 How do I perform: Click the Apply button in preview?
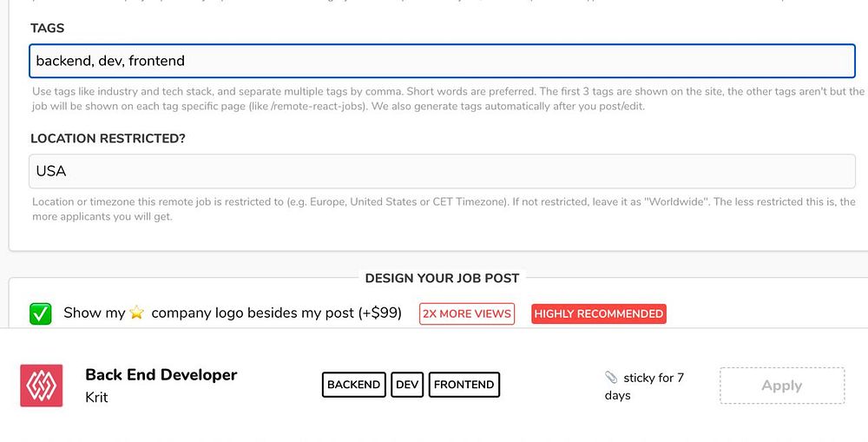pos(782,386)
